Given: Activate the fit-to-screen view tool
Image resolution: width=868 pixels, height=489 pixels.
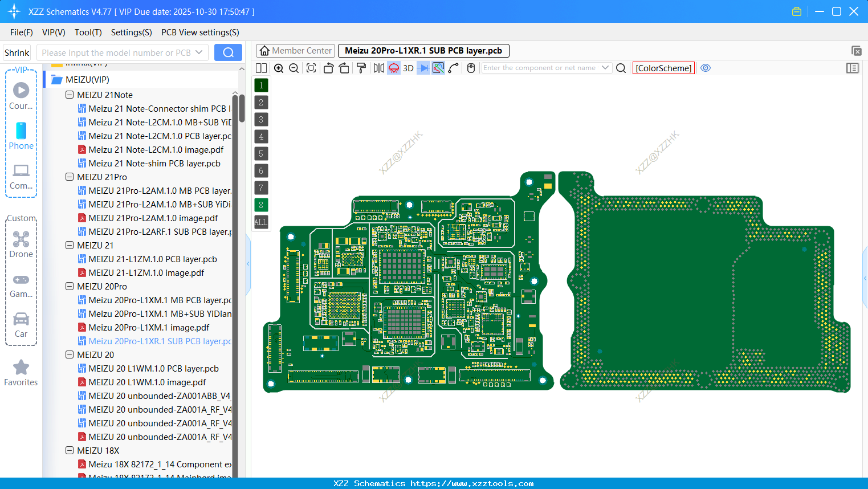Looking at the screenshot, I should (311, 68).
